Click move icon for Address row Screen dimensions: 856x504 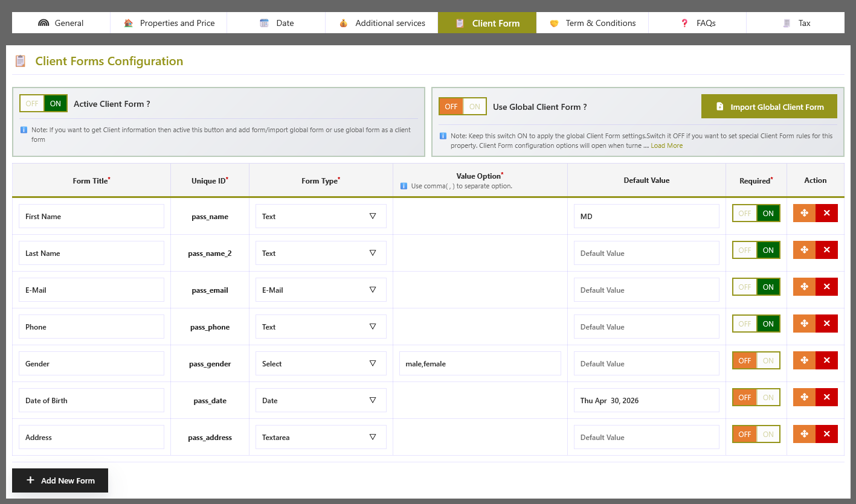pyautogui.click(x=804, y=434)
